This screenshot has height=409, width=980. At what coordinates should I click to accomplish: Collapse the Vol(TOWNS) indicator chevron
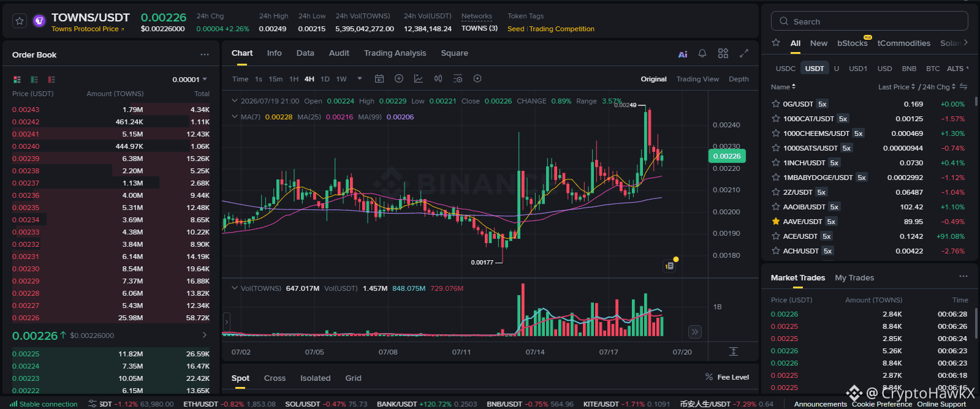click(235, 288)
